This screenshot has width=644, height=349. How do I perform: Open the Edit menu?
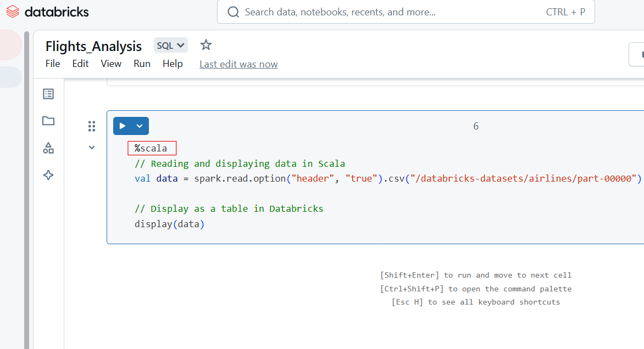[x=80, y=64]
